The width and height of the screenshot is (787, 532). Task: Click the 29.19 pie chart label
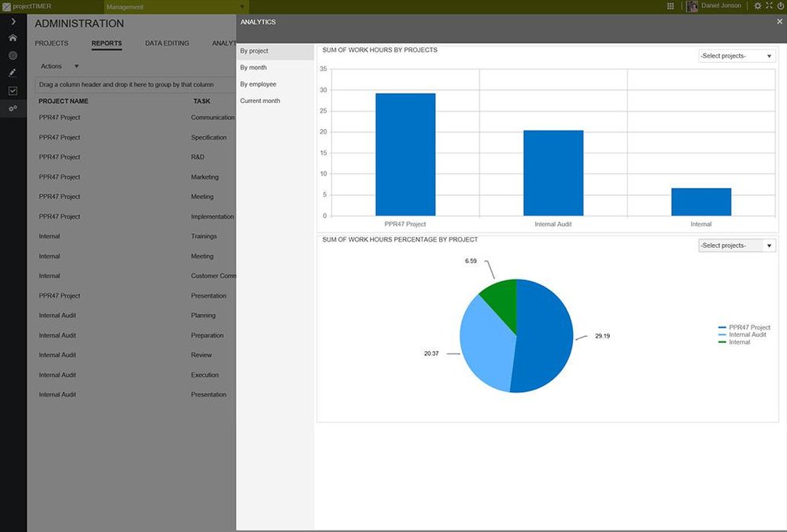coord(602,336)
